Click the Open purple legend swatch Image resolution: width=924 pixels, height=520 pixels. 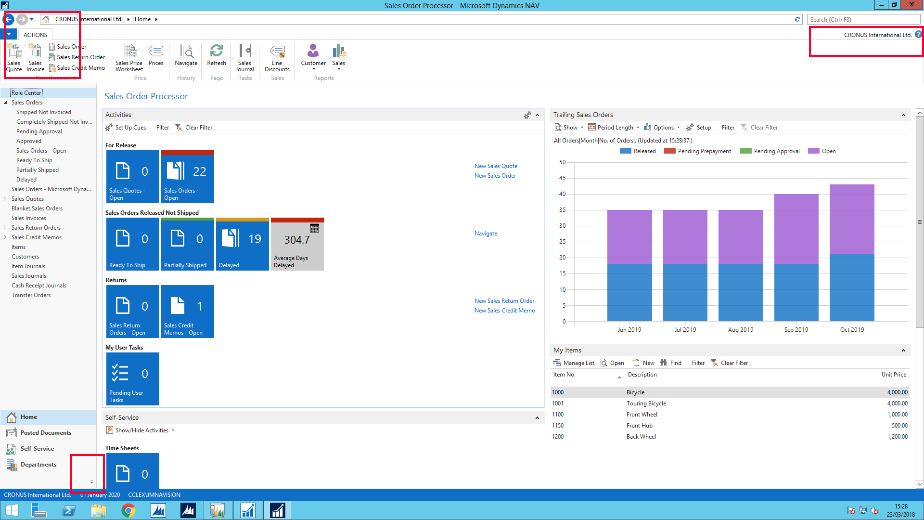coord(813,151)
